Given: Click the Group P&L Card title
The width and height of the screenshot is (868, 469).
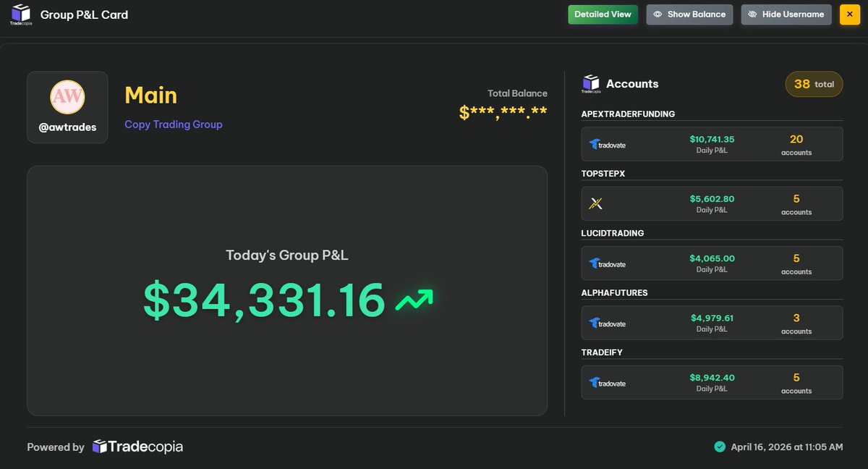Looking at the screenshot, I should pos(84,14).
